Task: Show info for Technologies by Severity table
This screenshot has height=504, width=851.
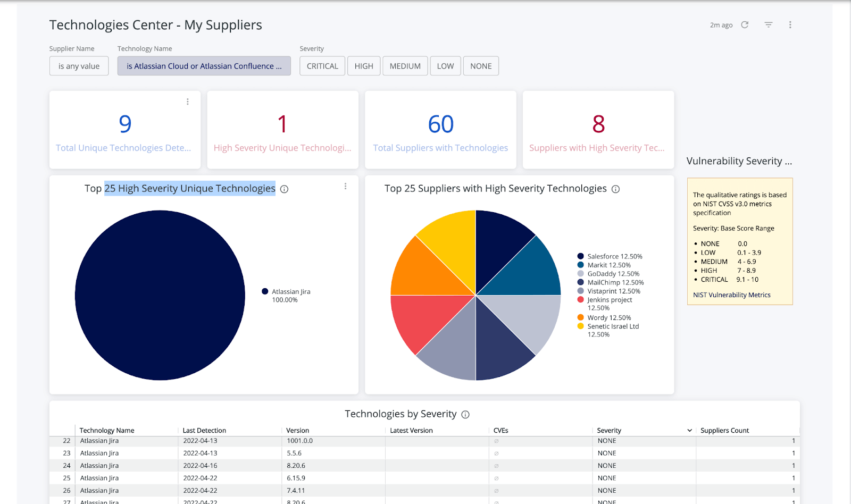Action: [x=465, y=414]
